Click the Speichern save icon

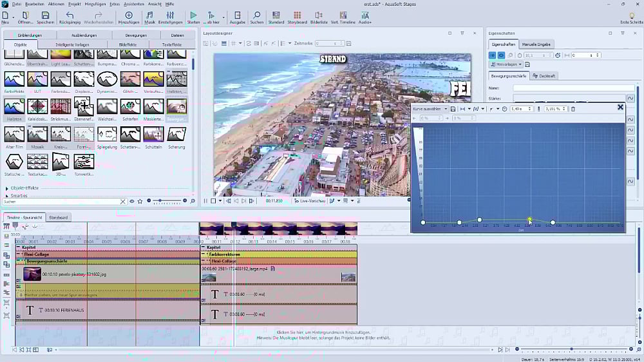pyautogui.click(x=45, y=15)
